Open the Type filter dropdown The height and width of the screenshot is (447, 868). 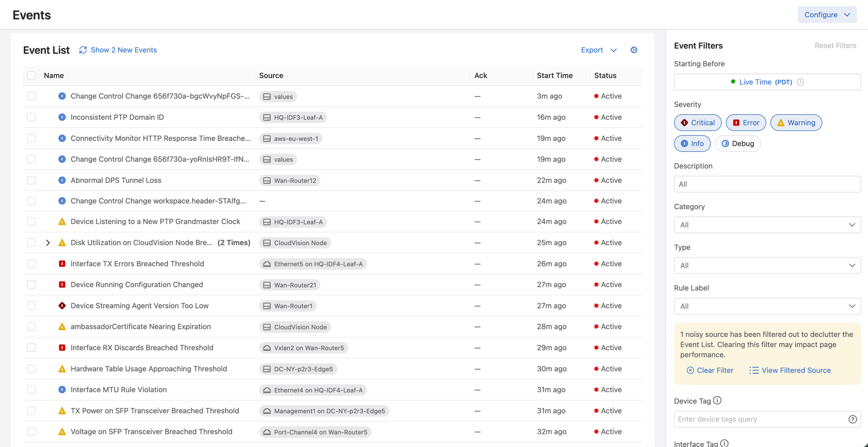tap(767, 265)
